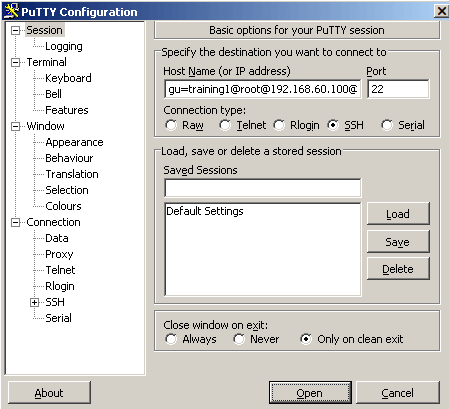Collapse the Terminal tree node
The width and height of the screenshot is (449, 409).
15,62
